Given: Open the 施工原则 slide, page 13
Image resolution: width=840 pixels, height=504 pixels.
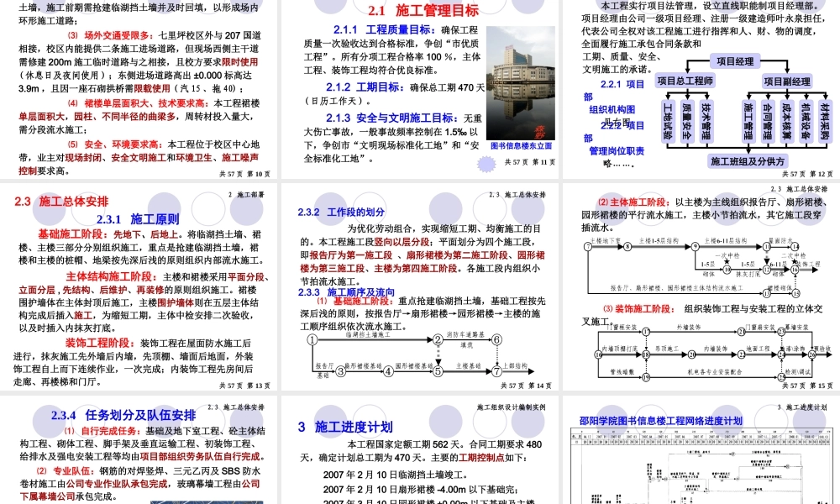Looking at the screenshot, I should point(139,287).
